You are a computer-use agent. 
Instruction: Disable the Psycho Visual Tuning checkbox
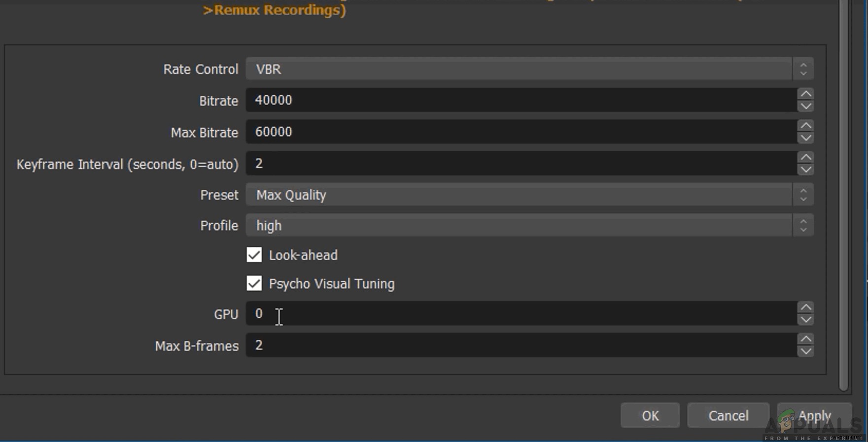(254, 283)
